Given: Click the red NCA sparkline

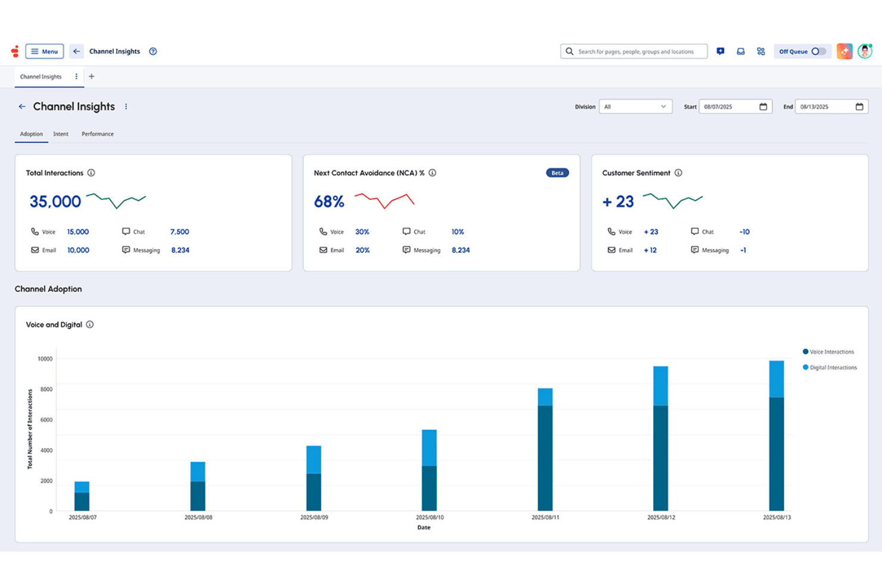Looking at the screenshot, I should (x=384, y=200).
